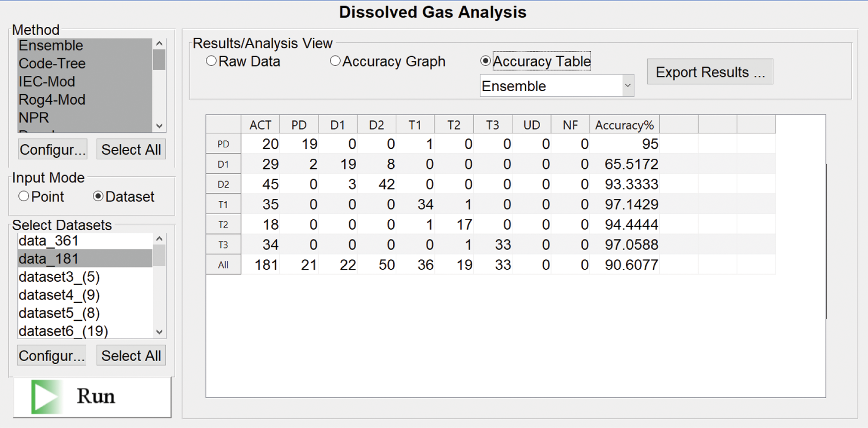Select the Raw Data view option
The width and height of the screenshot is (868, 428).
click(x=212, y=61)
